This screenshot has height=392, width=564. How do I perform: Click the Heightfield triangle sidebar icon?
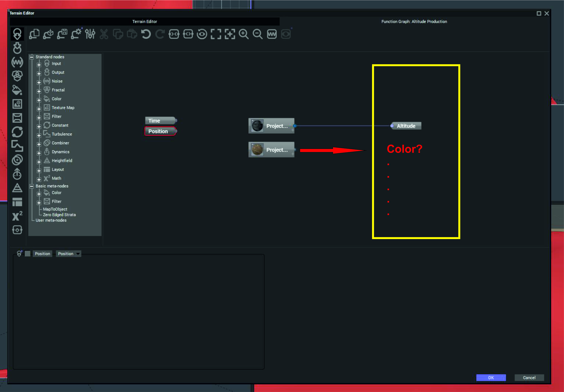coord(17,188)
